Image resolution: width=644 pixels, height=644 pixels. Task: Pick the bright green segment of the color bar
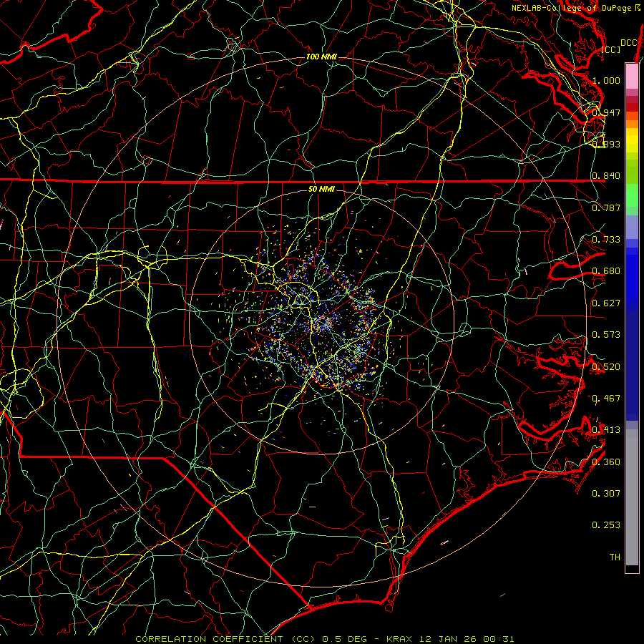632,195
